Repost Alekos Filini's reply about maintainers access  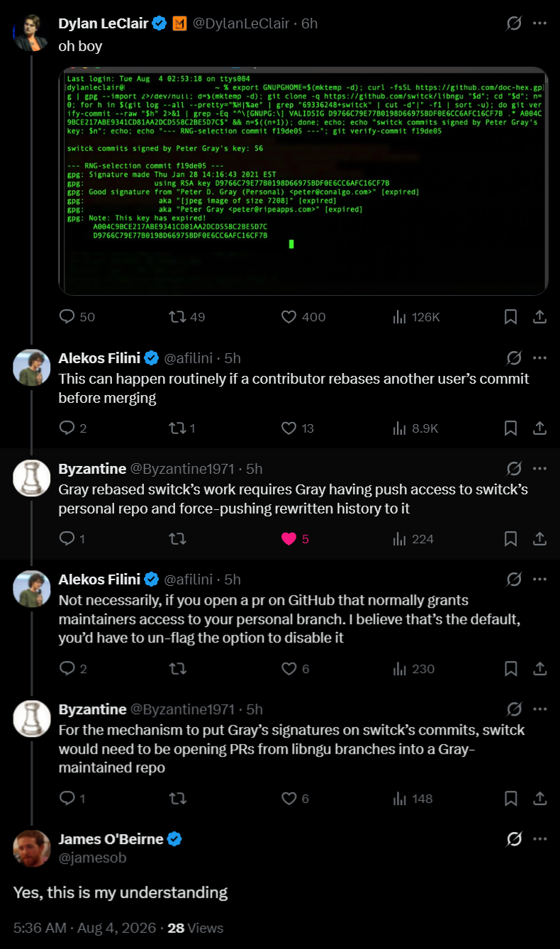178,669
